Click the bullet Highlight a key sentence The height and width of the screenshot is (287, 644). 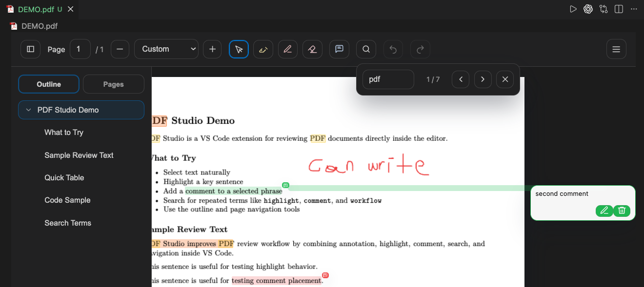click(203, 182)
